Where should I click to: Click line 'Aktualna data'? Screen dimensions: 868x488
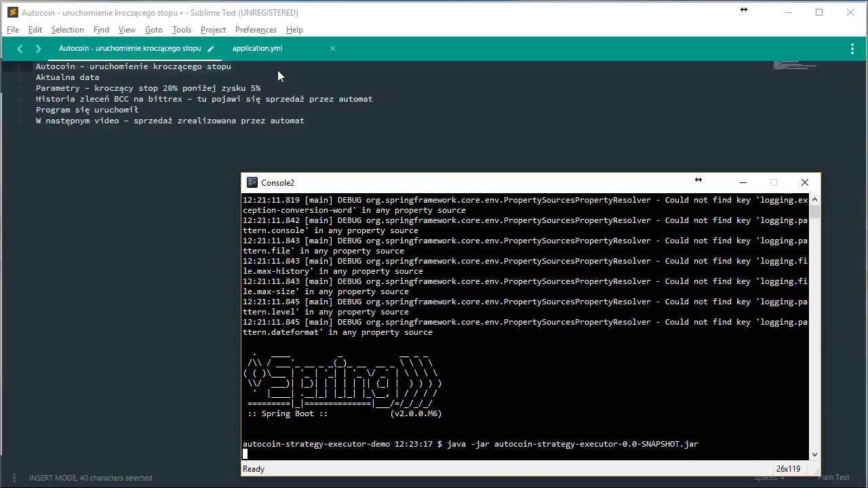pos(67,77)
